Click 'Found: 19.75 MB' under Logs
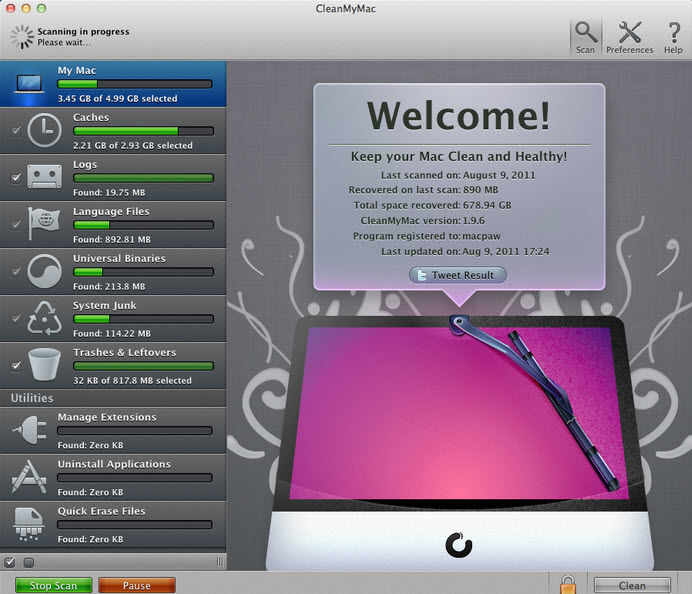Image resolution: width=692 pixels, height=594 pixels. click(x=109, y=193)
